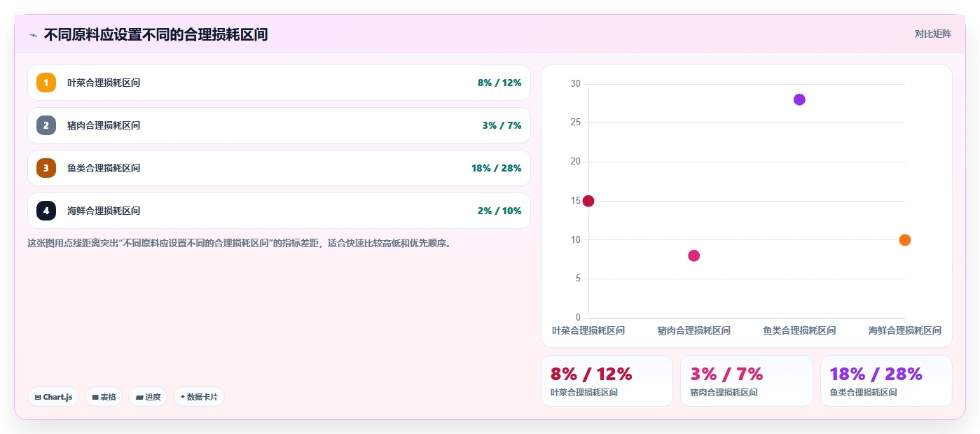Click the 3% / 7% value in list

click(502, 125)
